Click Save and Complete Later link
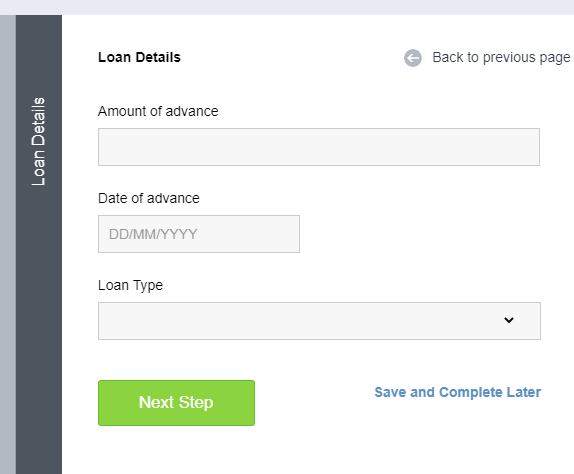 tap(458, 392)
